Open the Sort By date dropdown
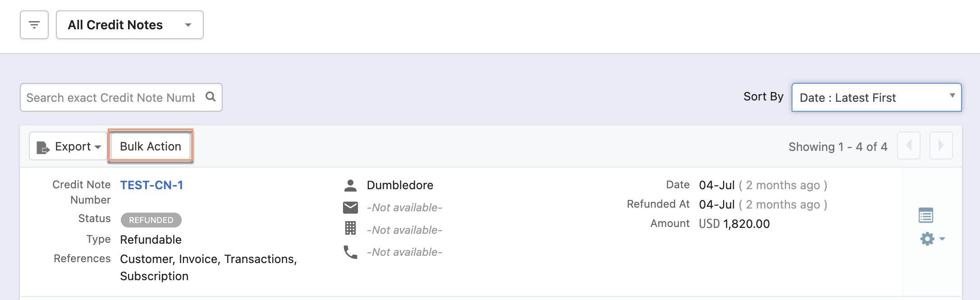This screenshot has height=300, width=980. 876,97
